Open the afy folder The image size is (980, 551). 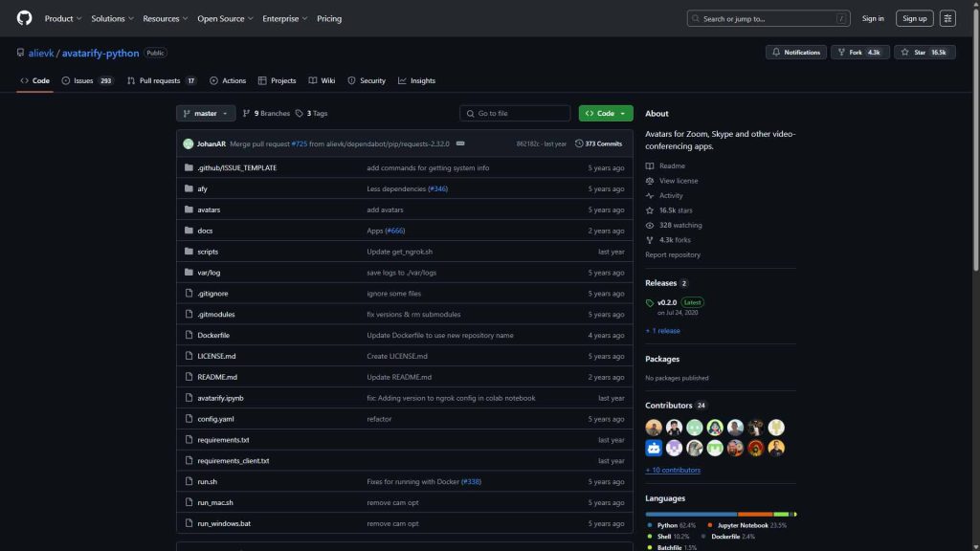click(203, 188)
